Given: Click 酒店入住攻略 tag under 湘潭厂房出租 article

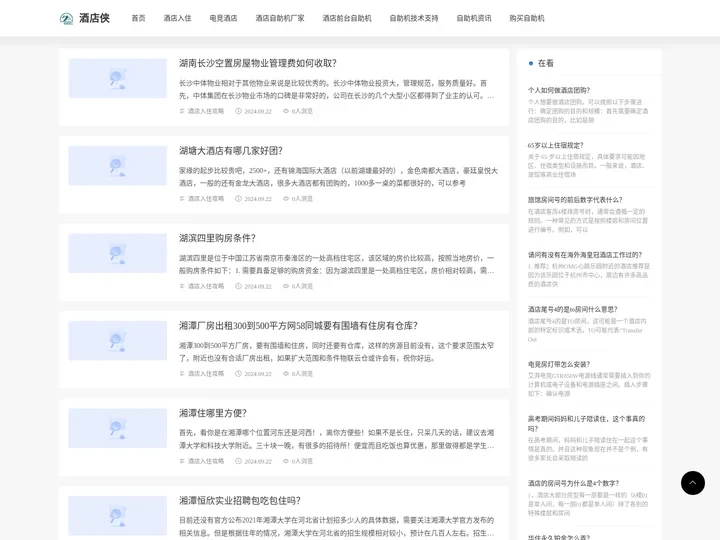Looking at the screenshot, I should [206, 374].
